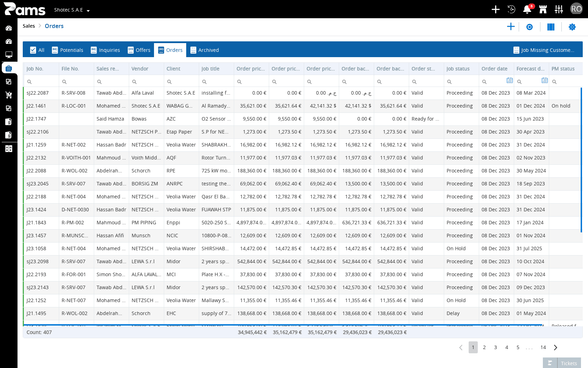Jump to page 14 of the orders
588x368 pixels.
[543, 347]
